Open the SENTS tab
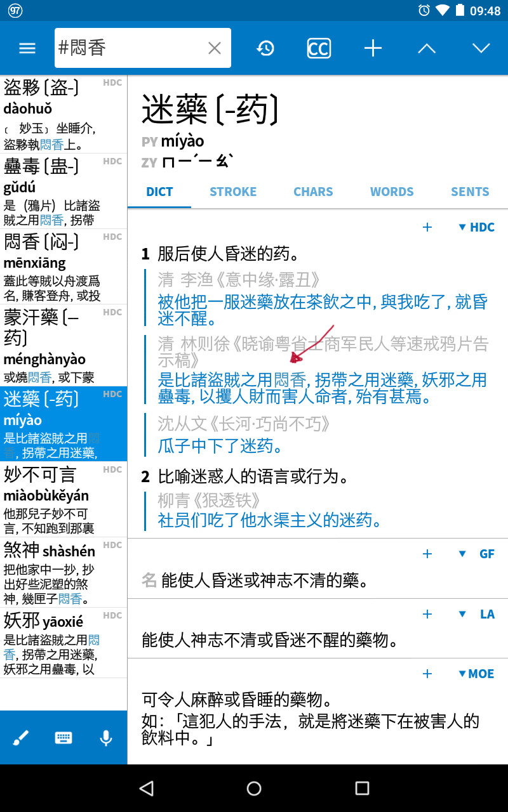Screen dimensions: 508x812 point(470,192)
